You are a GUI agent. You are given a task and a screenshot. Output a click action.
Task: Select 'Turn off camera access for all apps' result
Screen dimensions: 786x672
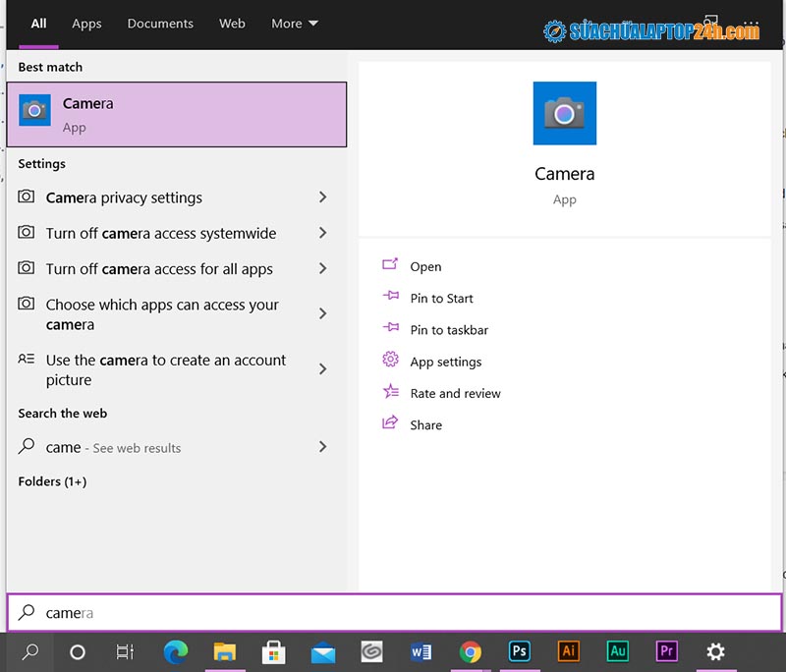coord(177,269)
